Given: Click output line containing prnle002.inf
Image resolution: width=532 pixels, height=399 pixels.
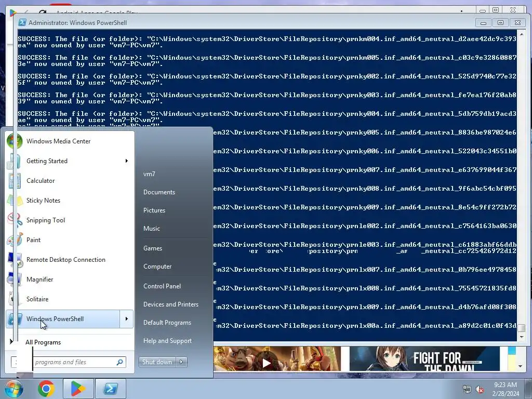Looking at the screenshot, I should pos(365,226).
